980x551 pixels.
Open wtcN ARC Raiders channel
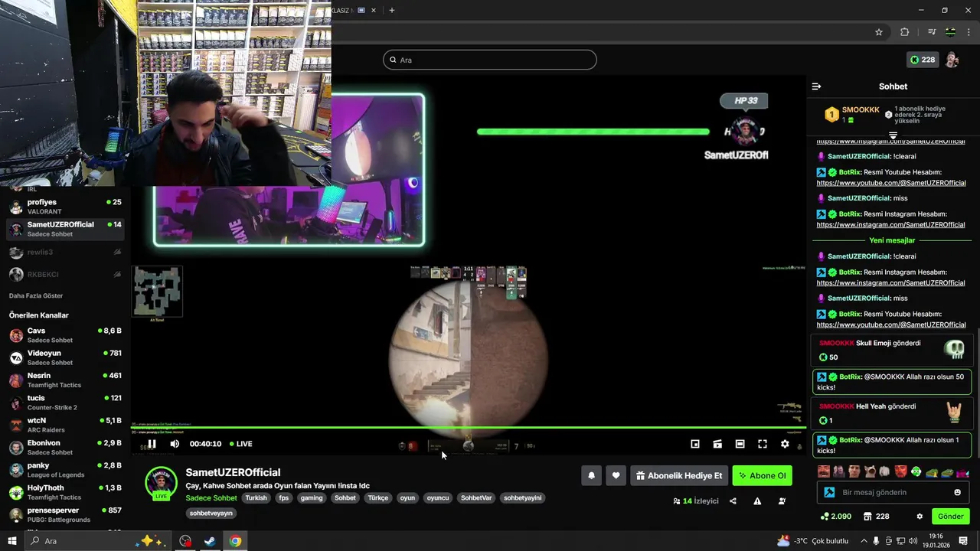pos(65,425)
